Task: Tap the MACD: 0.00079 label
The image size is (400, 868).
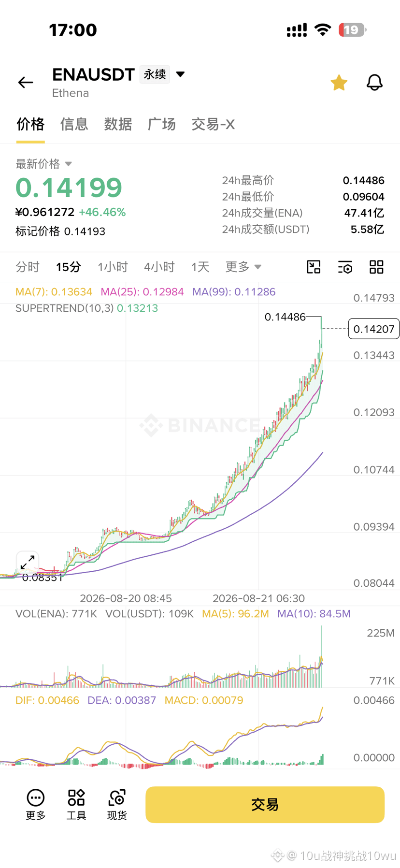Action: tap(204, 700)
